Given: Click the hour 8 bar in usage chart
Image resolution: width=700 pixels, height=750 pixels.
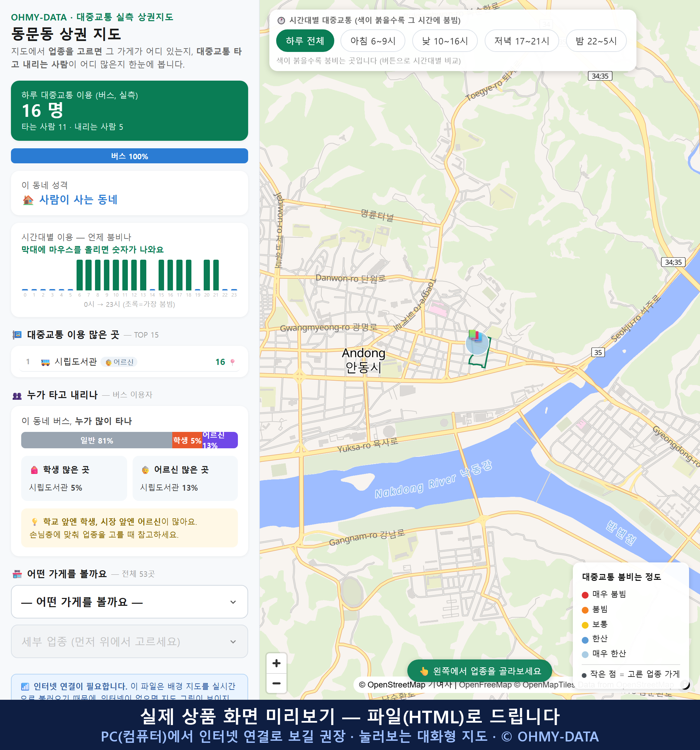Looking at the screenshot, I should (x=98, y=275).
